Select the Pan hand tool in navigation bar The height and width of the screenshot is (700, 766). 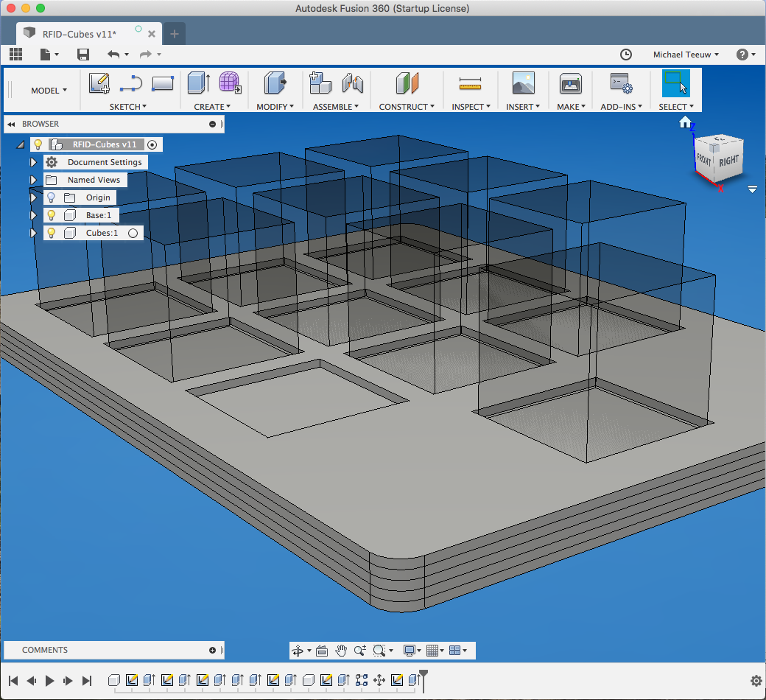click(341, 651)
